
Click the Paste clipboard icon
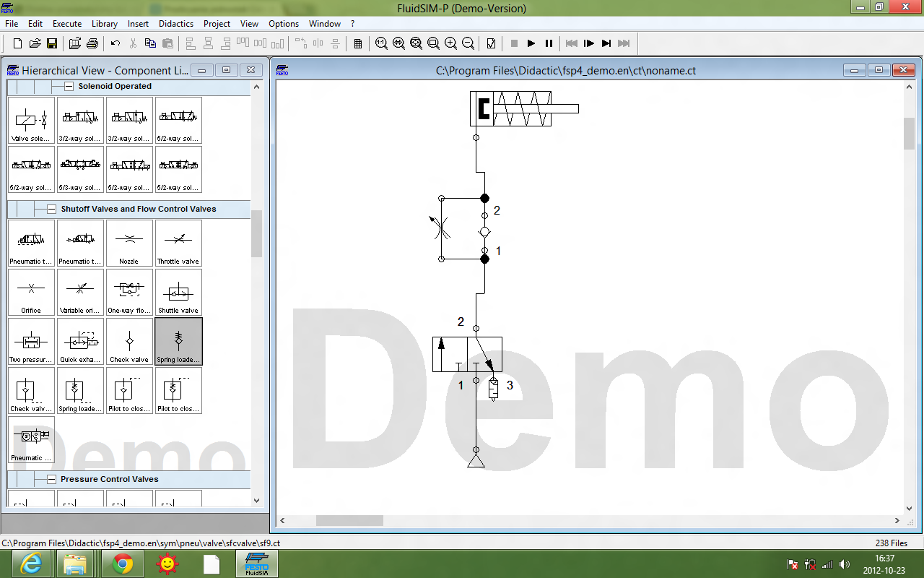167,43
